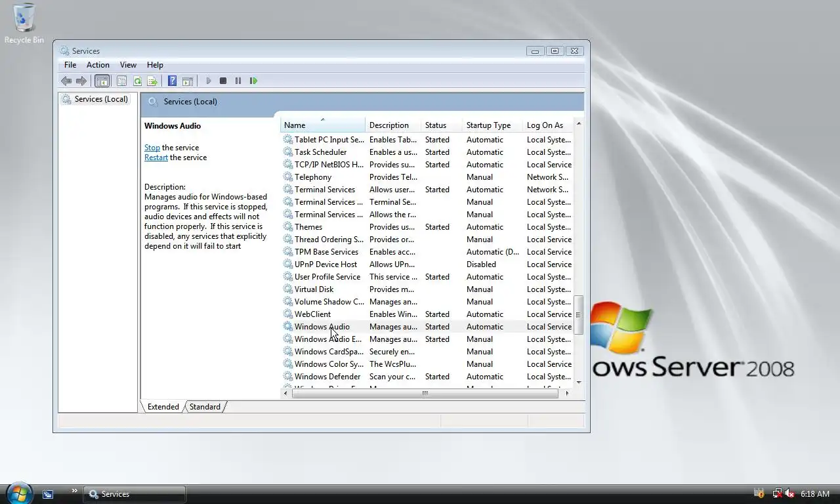Open the Windows Start button
Image resolution: width=840 pixels, height=504 pixels.
[19, 492]
